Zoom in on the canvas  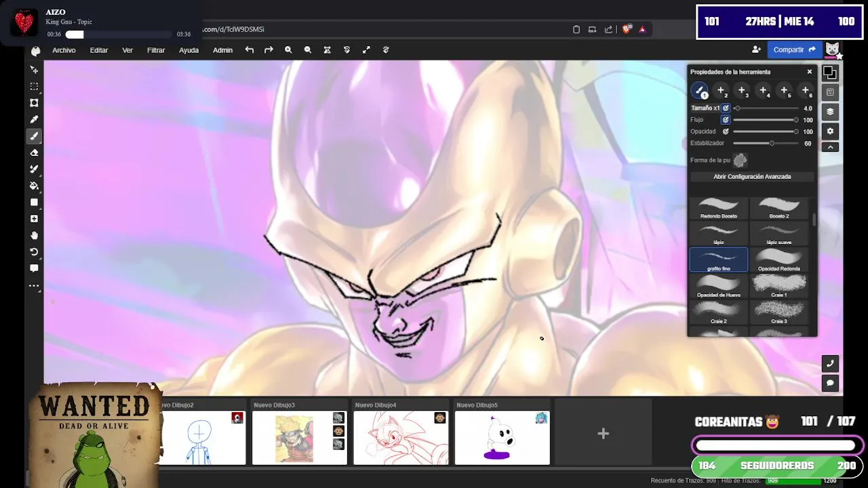(288, 49)
